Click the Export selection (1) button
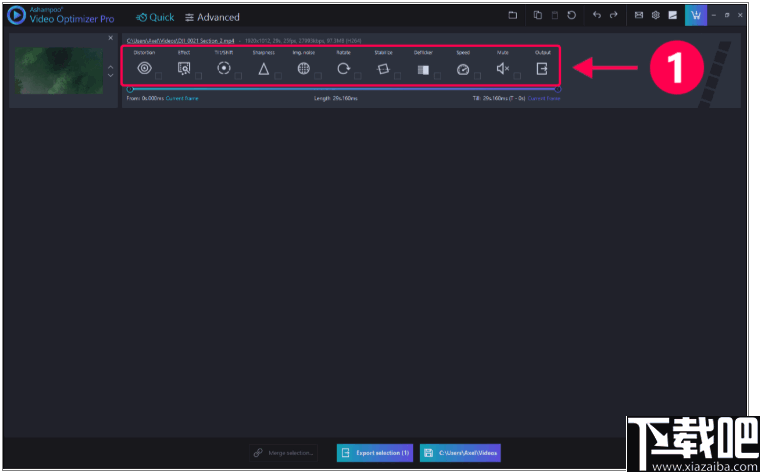762x472 pixels. point(375,453)
